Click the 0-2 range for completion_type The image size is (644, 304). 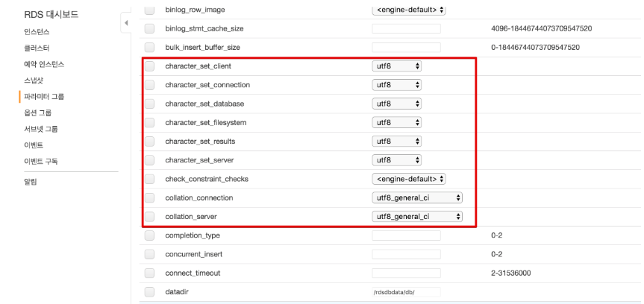[496, 235]
